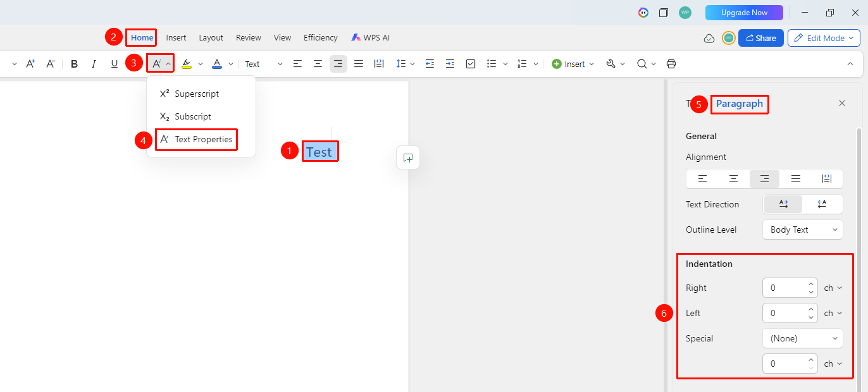Screen dimensions: 868x392
Task: Open the Edit Mode dropdown
Action: point(824,38)
